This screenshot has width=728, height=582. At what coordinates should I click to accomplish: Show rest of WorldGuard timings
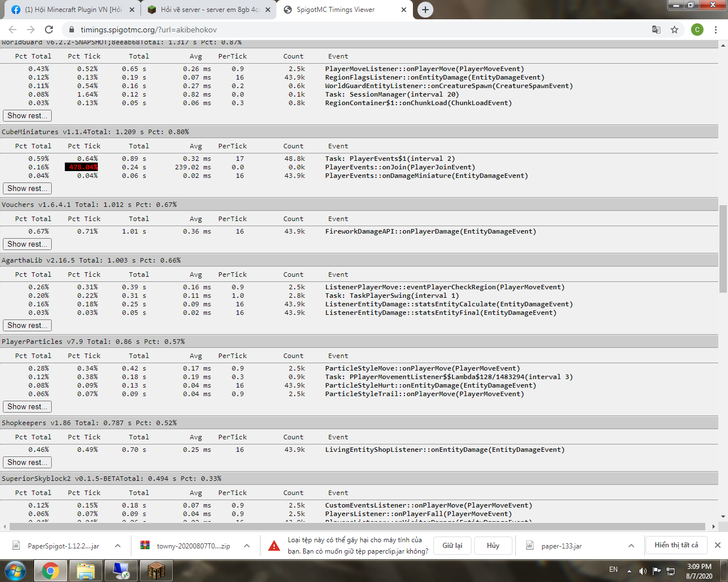27,115
